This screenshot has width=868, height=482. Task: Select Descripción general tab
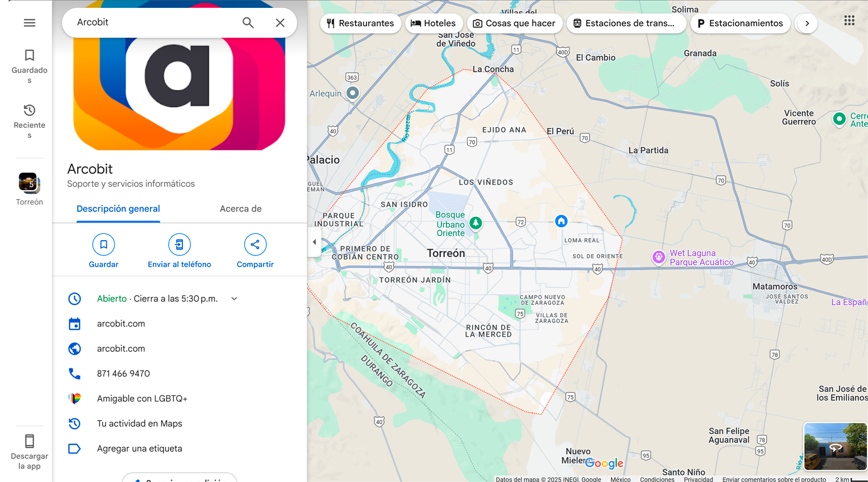pos(118,209)
